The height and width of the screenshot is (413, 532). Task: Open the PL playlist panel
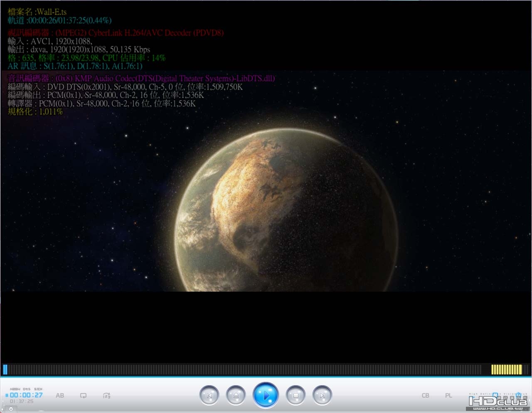[x=448, y=396]
